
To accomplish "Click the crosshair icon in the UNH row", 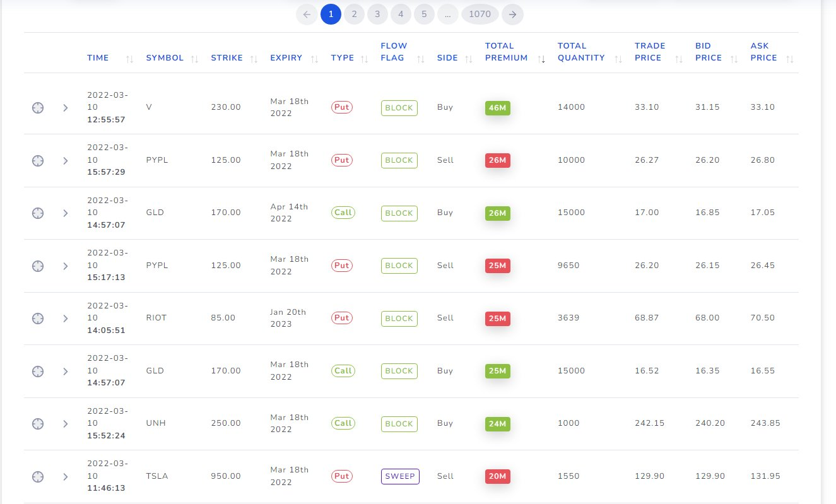I will click(x=38, y=424).
